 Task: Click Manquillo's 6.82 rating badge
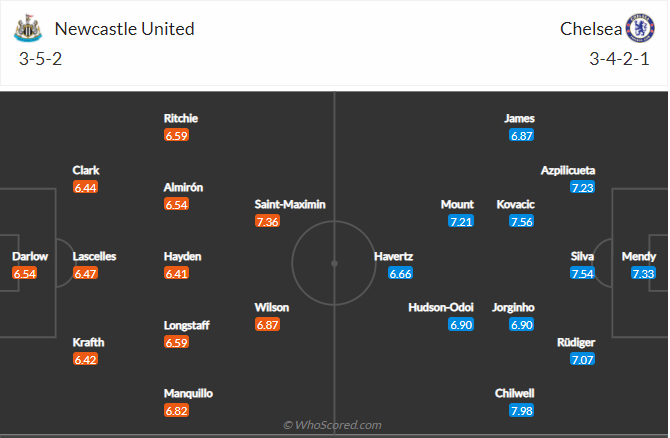pos(176,411)
